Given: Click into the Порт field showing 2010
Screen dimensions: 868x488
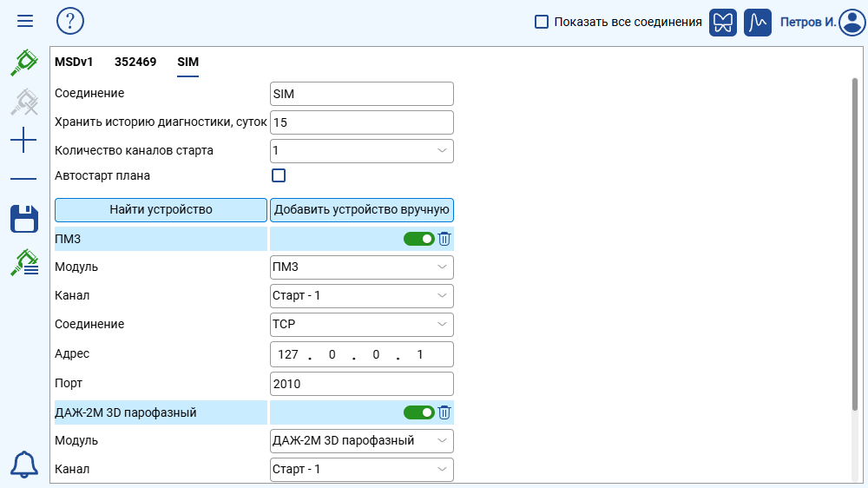Looking at the screenshot, I should point(362,383).
